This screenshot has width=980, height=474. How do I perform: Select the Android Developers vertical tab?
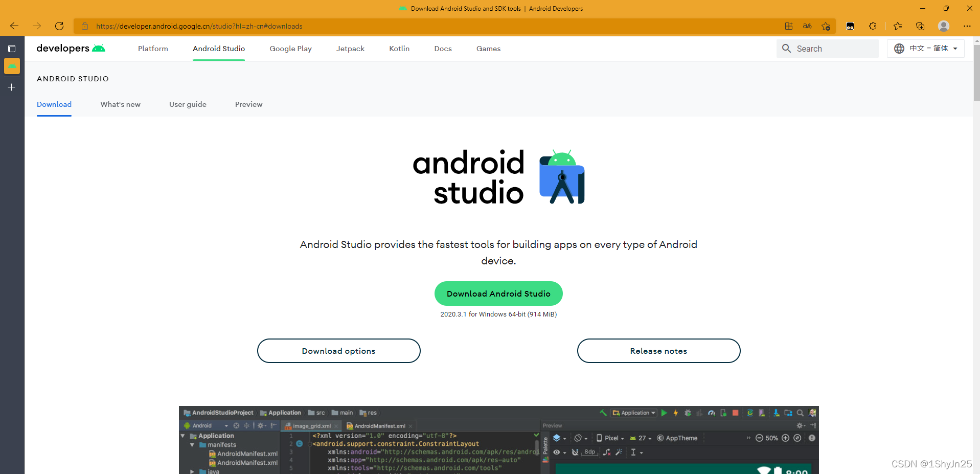tap(12, 66)
